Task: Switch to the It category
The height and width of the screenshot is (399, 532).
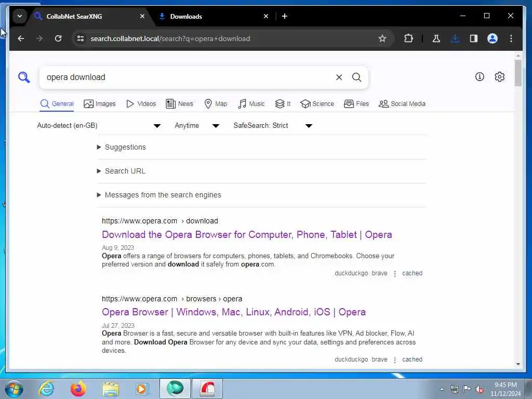Action: [x=283, y=104]
